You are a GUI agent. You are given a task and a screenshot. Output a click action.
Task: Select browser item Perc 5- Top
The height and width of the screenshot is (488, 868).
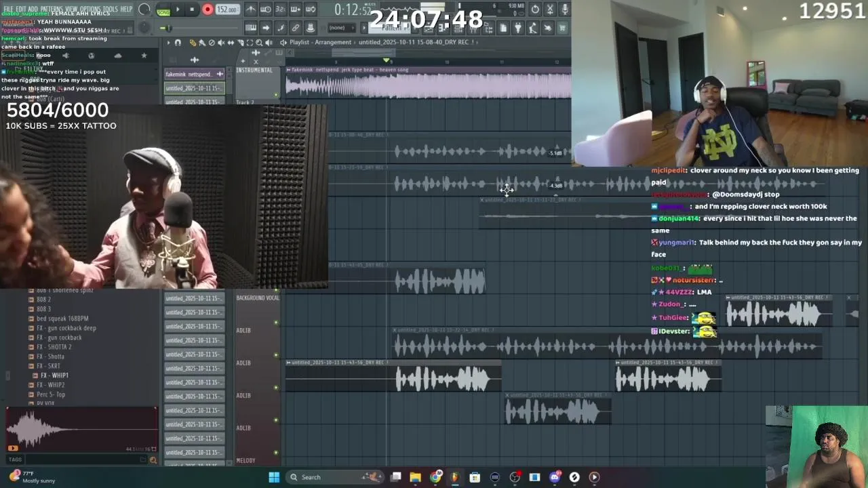pos(51,394)
